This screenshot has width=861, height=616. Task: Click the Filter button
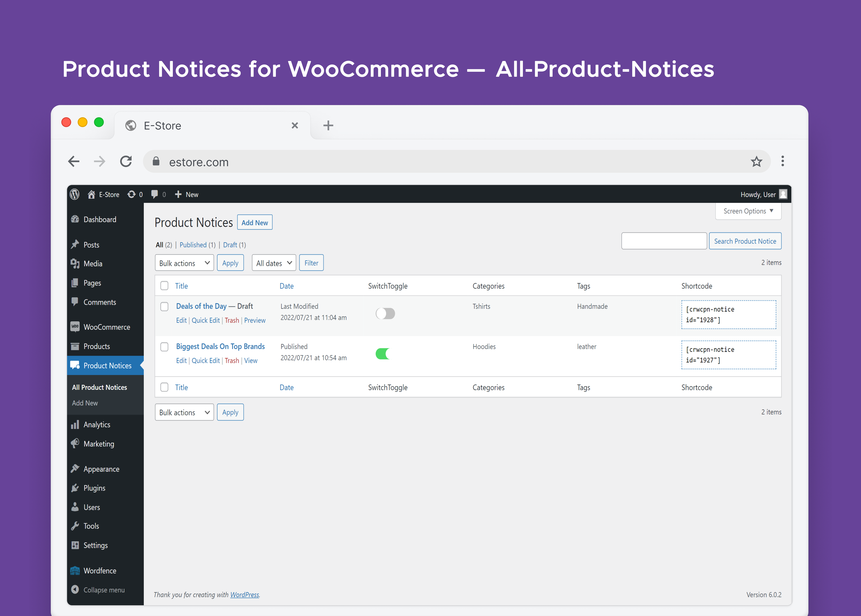click(x=312, y=263)
